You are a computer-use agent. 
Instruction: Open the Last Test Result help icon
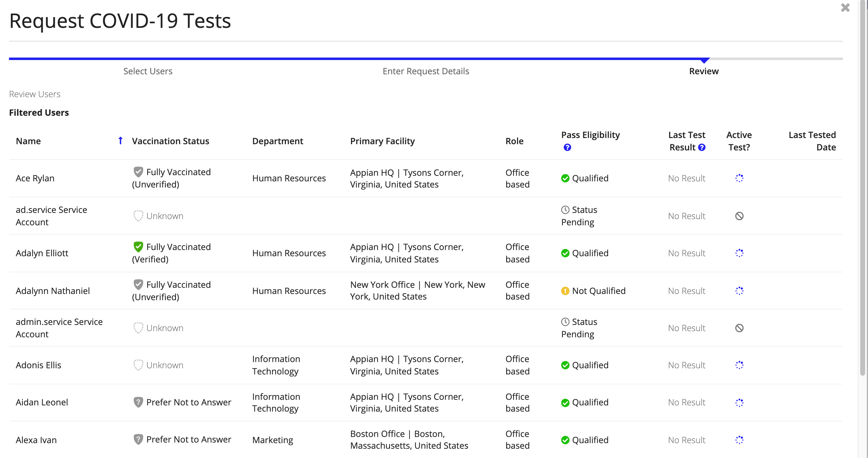(702, 147)
